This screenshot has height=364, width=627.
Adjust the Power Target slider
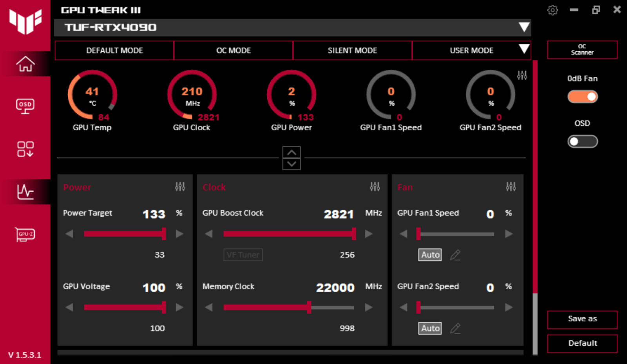point(125,234)
